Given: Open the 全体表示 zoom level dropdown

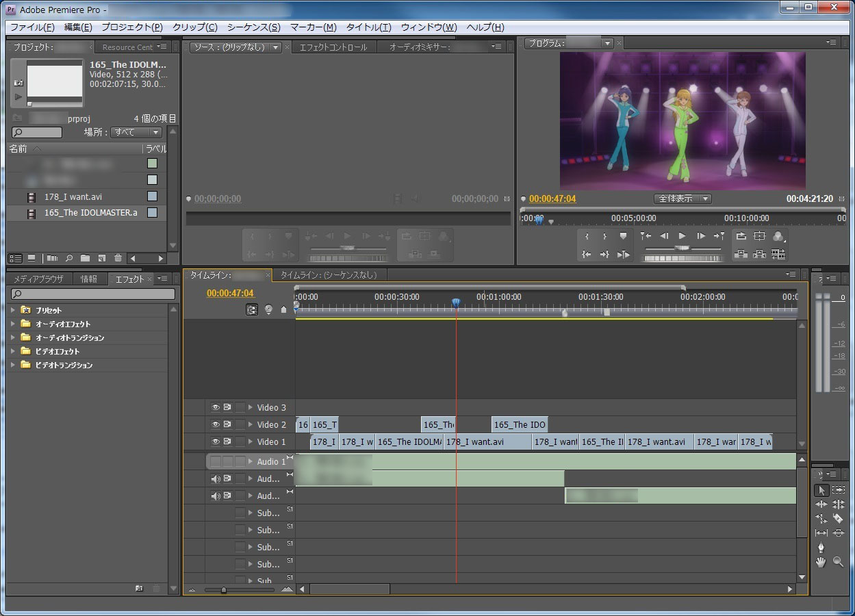Looking at the screenshot, I should pyautogui.click(x=682, y=198).
